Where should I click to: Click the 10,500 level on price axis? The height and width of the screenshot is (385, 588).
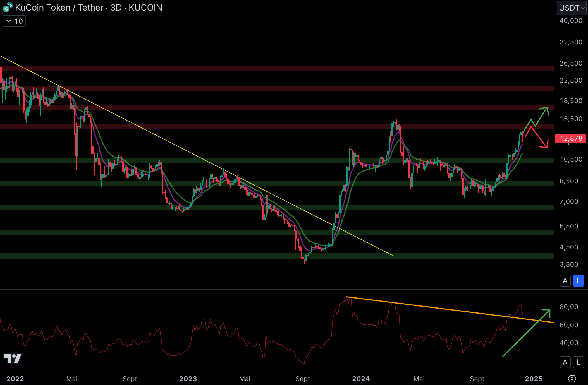coord(571,159)
